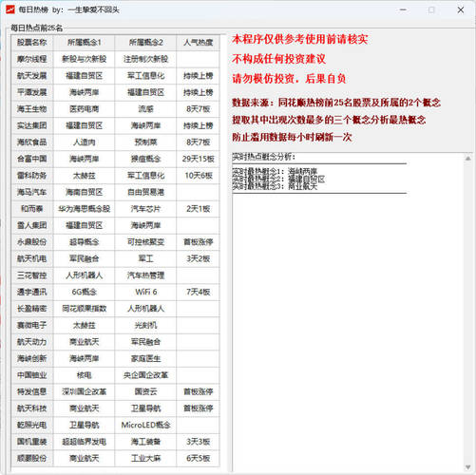Close the 每日热榜 window
This screenshot has width=476, height=475.
(461, 9)
